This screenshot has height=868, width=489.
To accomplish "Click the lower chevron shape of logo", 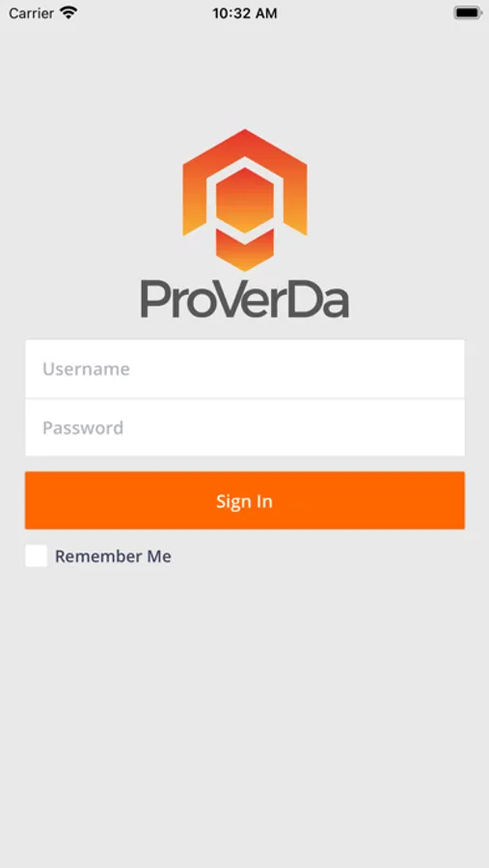I will 245,250.
